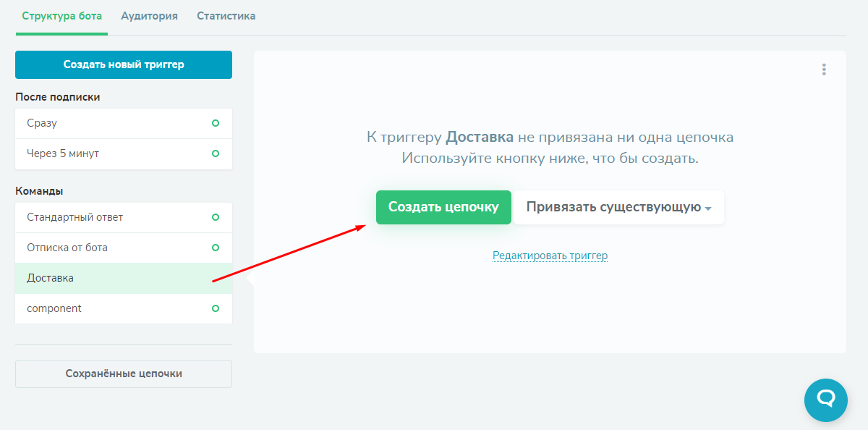Viewport: 868px width, 430px height.
Task: Open the Статистика tab
Action: 226,14
